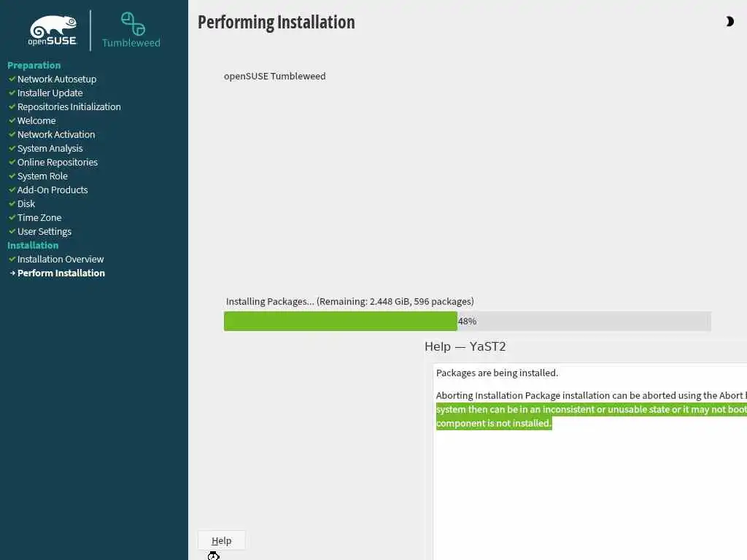747x560 pixels.
Task: Click the 48% progress label
Action: (x=468, y=321)
